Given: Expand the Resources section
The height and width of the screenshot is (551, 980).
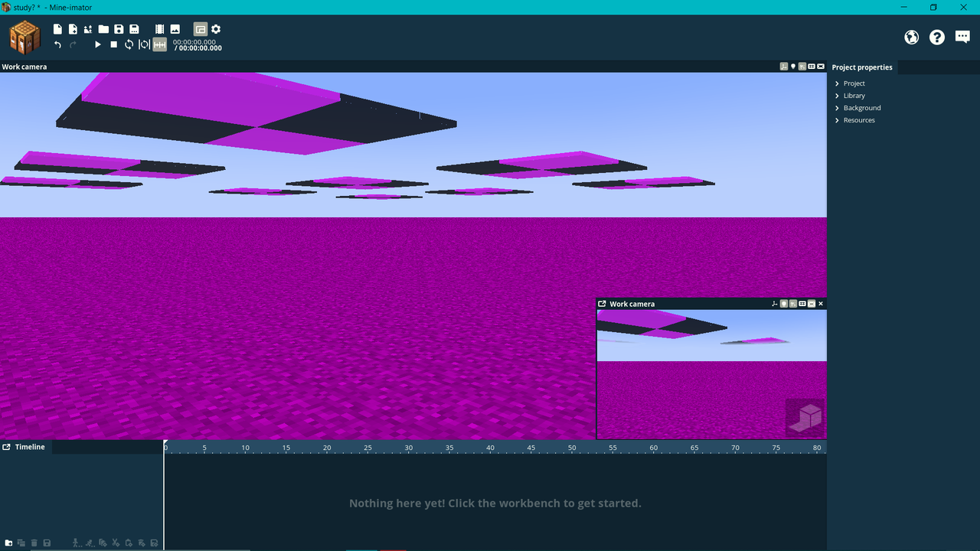Looking at the screenshot, I should (859, 119).
